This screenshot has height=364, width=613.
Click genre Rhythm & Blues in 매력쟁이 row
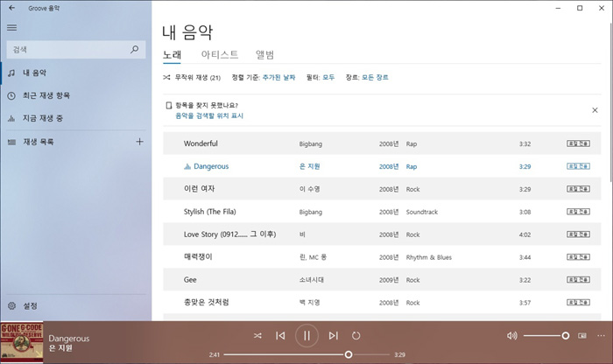point(429,257)
